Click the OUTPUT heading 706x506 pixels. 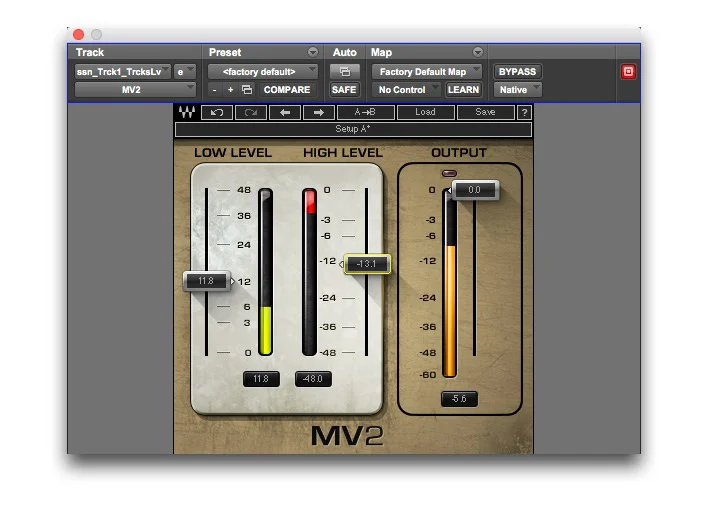tap(459, 153)
